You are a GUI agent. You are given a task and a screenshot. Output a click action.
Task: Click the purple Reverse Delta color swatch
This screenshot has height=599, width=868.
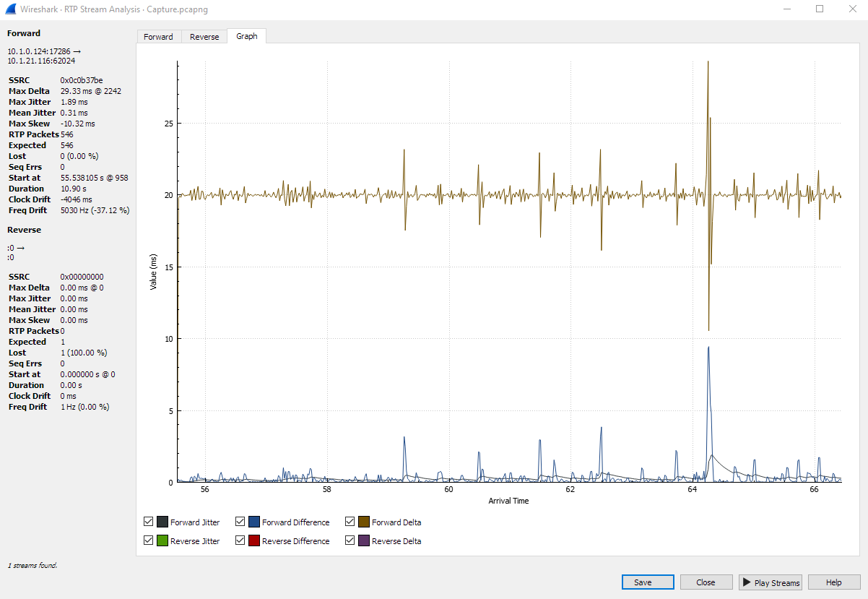tap(365, 540)
